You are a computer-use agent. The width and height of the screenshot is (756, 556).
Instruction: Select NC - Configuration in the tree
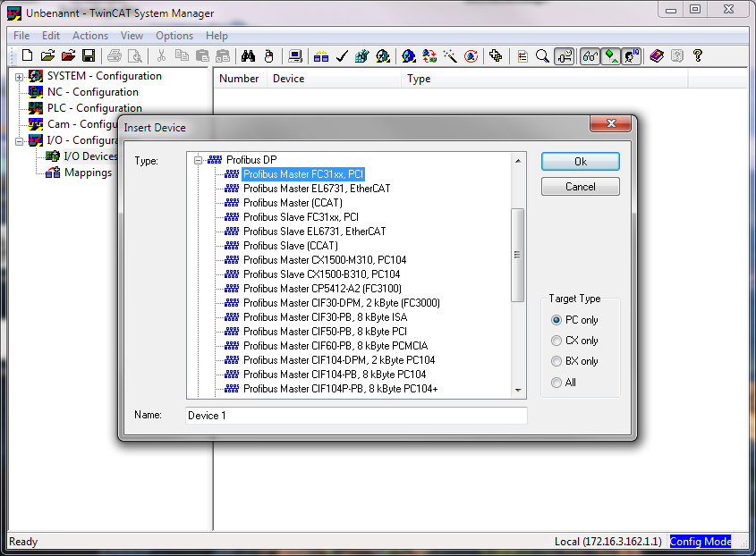[92, 92]
